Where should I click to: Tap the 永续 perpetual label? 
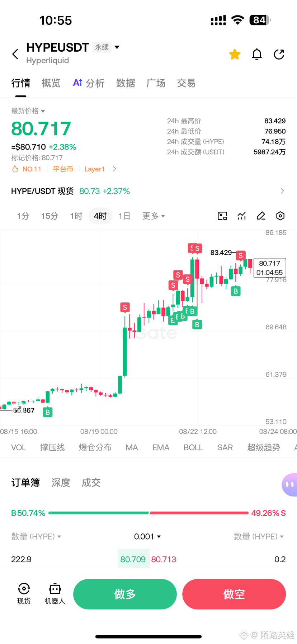click(102, 47)
